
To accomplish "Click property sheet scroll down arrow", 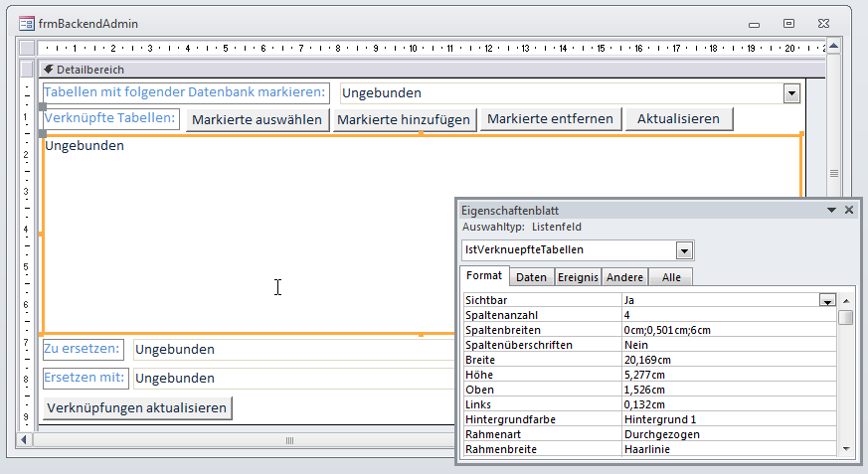I will [845, 449].
